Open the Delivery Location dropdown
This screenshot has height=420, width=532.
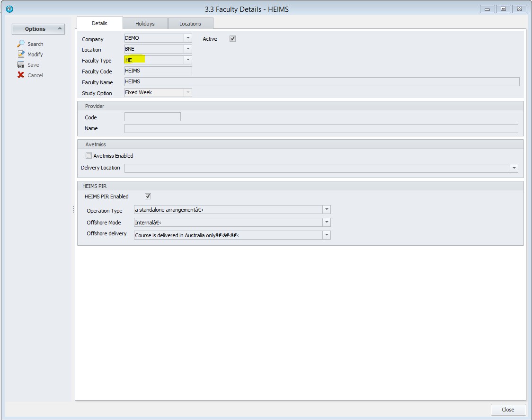pos(514,168)
